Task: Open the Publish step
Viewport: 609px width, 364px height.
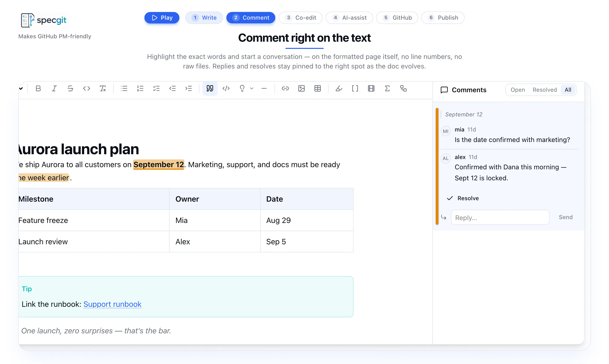Action: click(x=443, y=18)
